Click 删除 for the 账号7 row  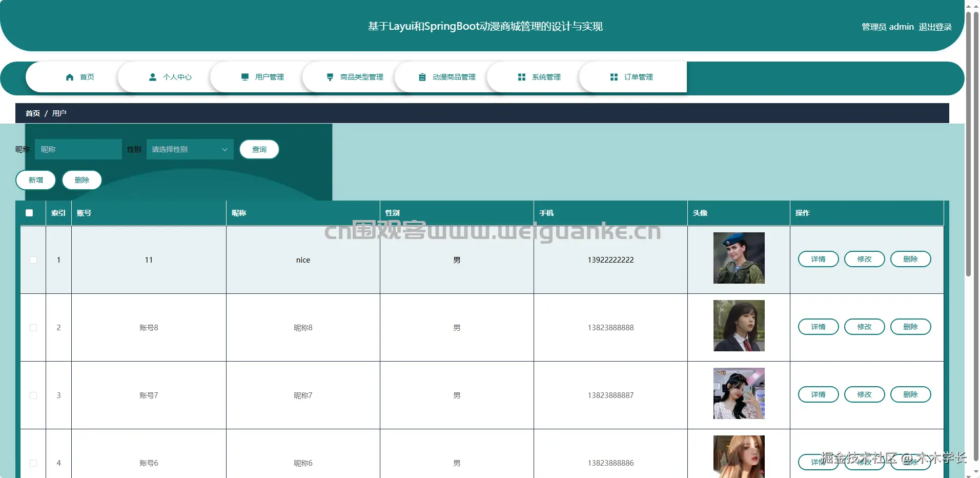(911, 394)
